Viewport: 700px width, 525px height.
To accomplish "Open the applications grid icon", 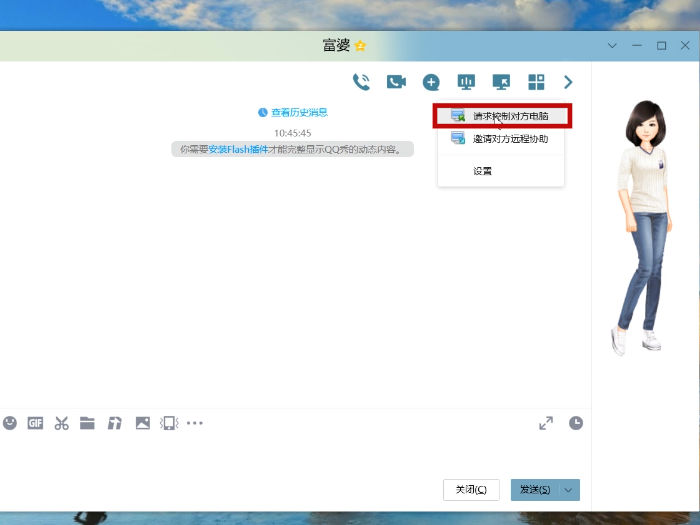I will click(x=536, y=82).
